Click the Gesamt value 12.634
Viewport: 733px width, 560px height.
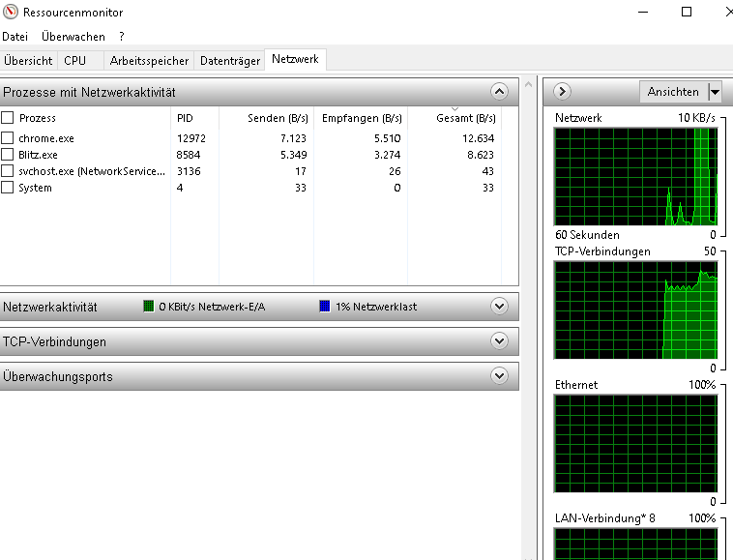click(479, 138)
